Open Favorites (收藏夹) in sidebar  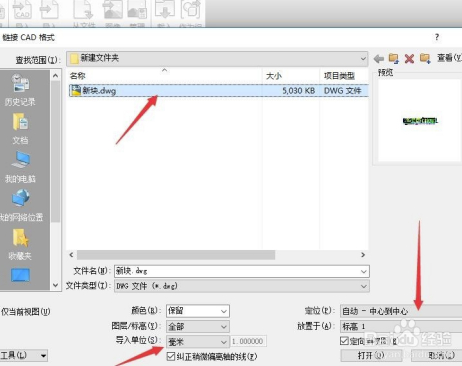click(x=20, y=244)
